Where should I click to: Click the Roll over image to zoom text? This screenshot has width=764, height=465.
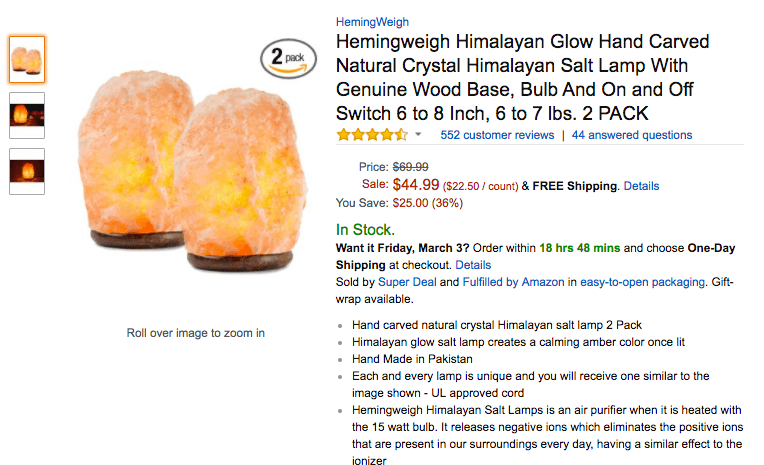pyautogui.click(x=196, y=333)
